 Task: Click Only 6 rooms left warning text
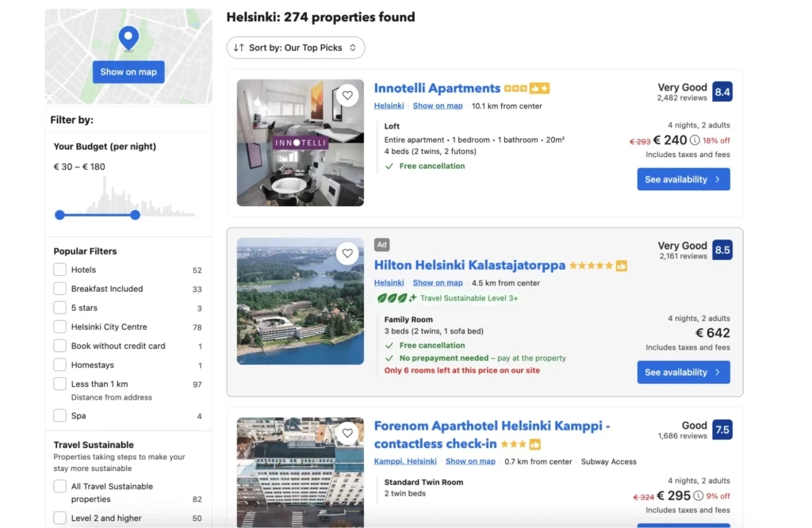point(462,370)
